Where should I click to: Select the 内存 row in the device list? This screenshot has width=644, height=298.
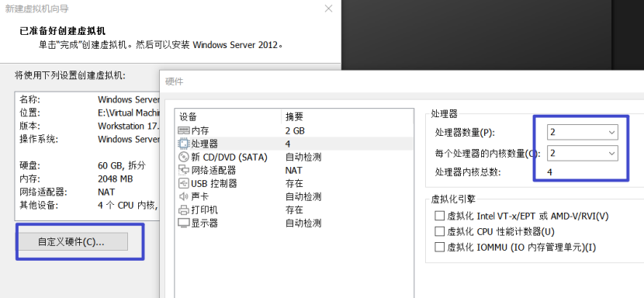point(294,130)
